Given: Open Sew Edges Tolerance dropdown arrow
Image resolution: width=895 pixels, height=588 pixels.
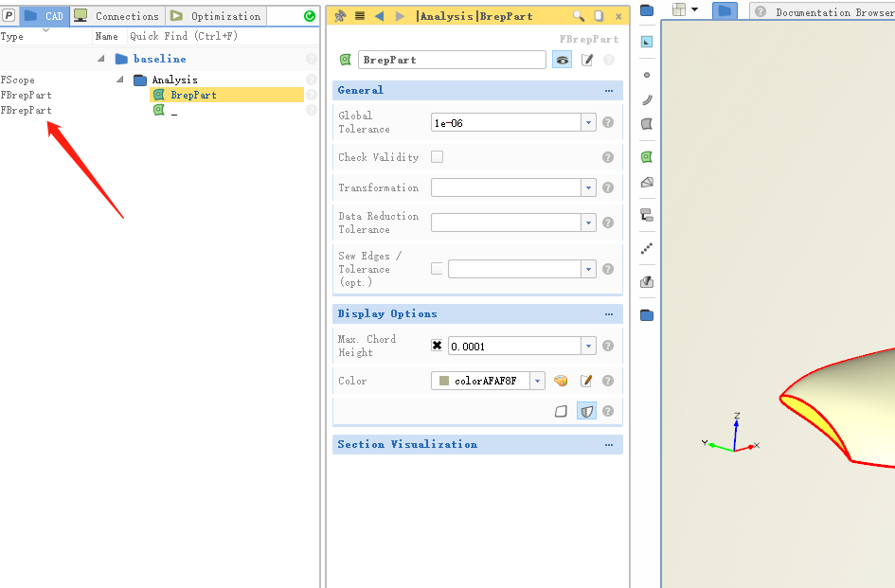Looking at the screenshot, I should [x=588, y=269].
